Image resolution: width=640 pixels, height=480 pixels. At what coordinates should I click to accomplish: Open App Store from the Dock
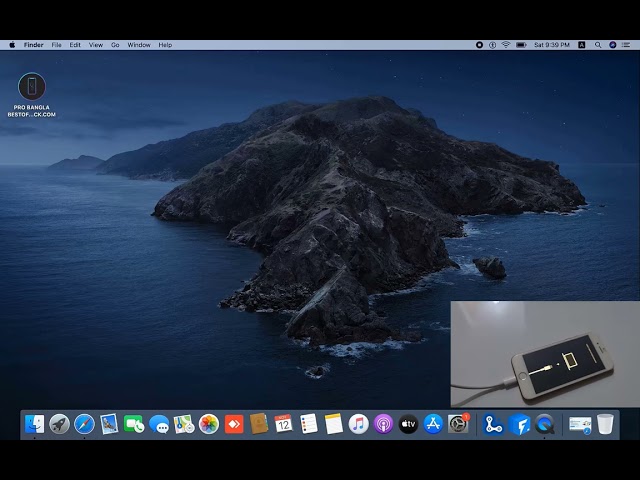(x=433, y=424)
